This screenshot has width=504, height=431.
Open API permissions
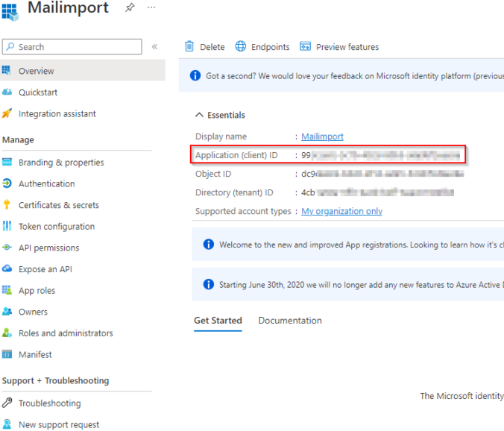(x=49, y=248)
